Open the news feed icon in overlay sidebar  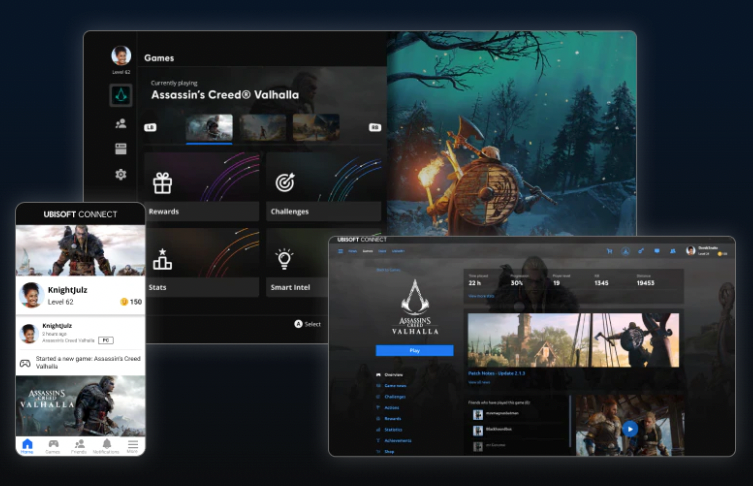pyautogui.click(x=121, y=148)
